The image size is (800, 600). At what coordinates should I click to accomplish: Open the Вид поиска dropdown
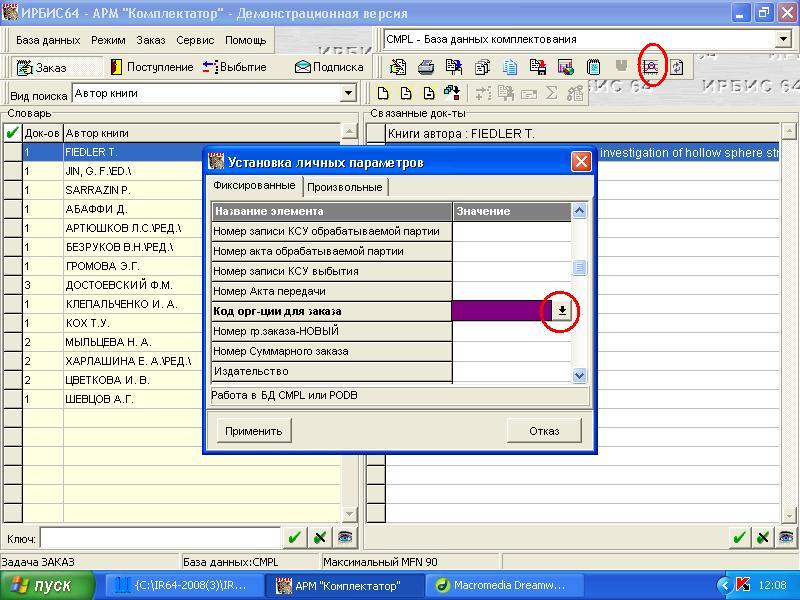349,93
